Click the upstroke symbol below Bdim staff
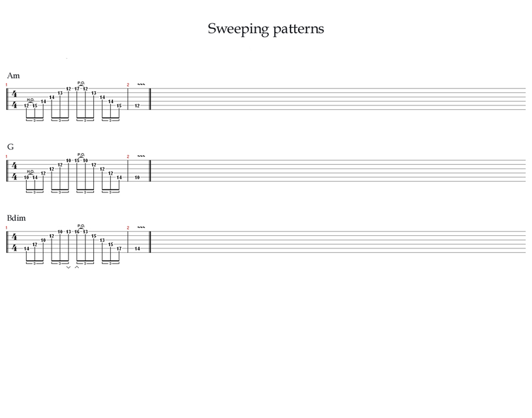The width and height of the screenshot is (532, 418). [x=77, y=267]
